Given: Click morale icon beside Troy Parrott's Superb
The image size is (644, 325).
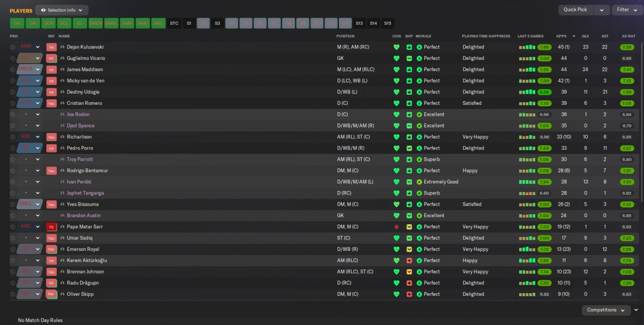Looking at the screenshot, I should click(x=419, y=159).
